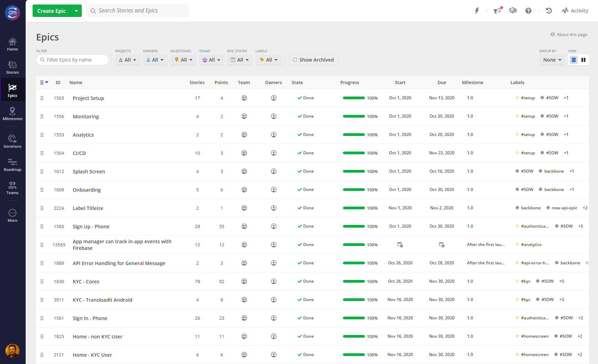Click the drag handle for Project Setup
The height and width of the screenshot is (364, 598).
pos(42,98)
